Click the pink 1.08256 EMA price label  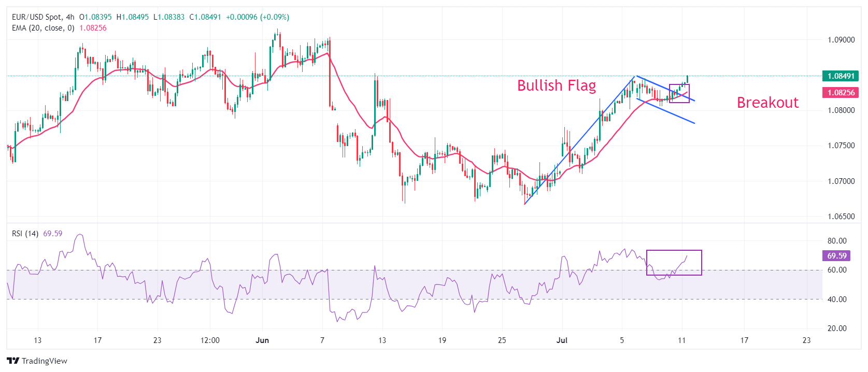840,93
